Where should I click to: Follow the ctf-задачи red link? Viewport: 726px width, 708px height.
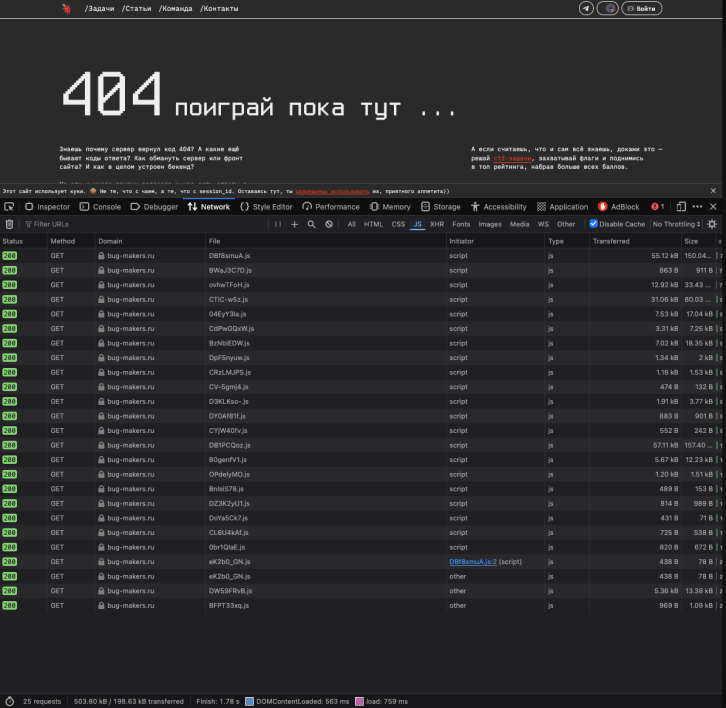click(x=512, y=158)
